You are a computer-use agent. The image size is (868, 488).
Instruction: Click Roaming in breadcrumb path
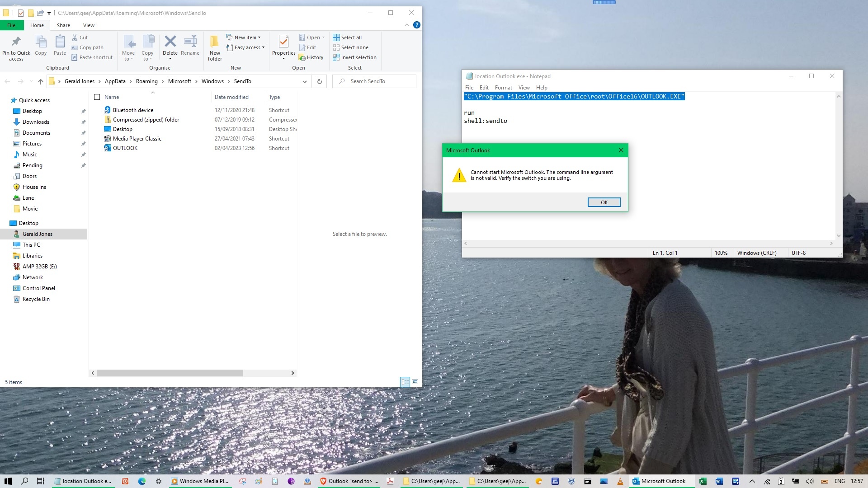[147, 81]
